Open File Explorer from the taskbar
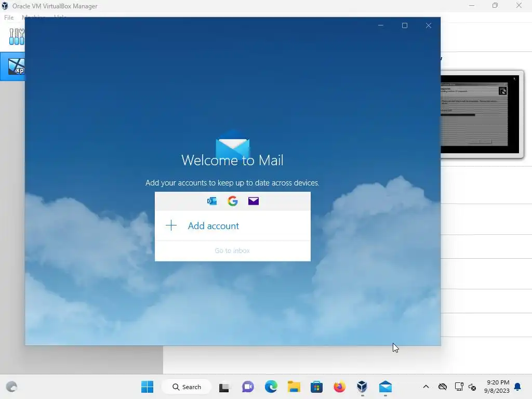The height and width of the screenshot is (399, 532). coord(294,387)
